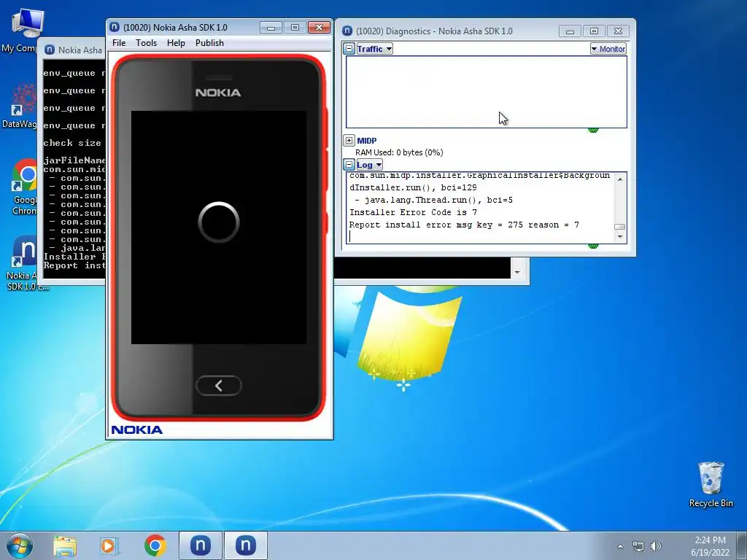This screenshot has height=560, width=747.
Task: Click the Diagnostics window title icon
Action: point(347,31)
